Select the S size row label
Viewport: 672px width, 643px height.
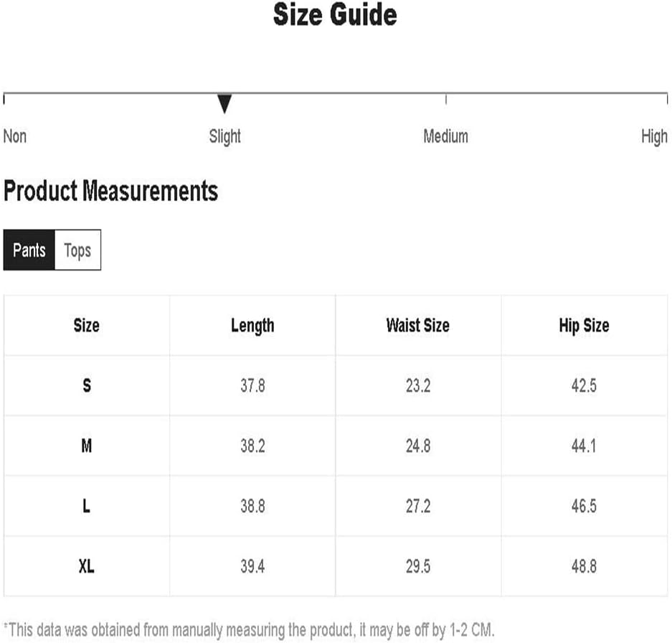(87, 385)
